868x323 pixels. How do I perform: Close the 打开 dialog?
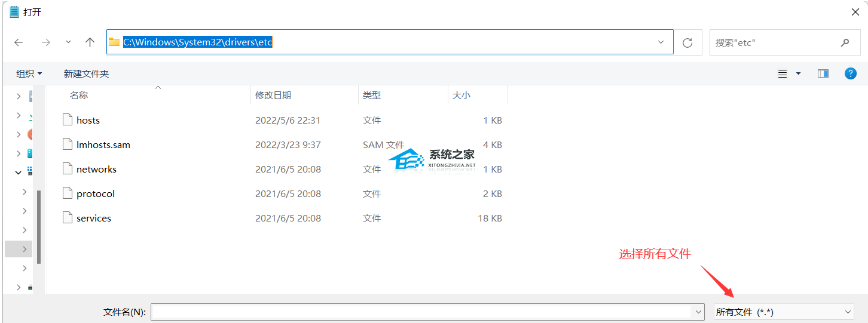855,11
